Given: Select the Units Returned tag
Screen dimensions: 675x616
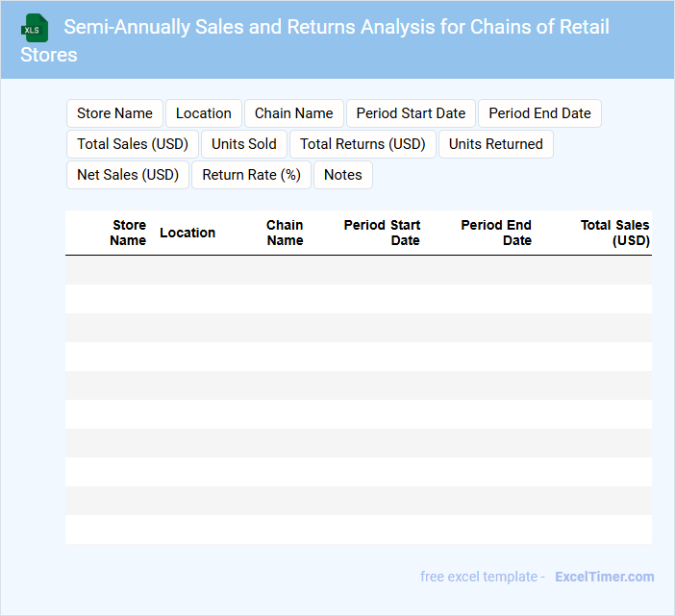Looking at the screenshot, I should pyautogui.click(x=496, y=144).
